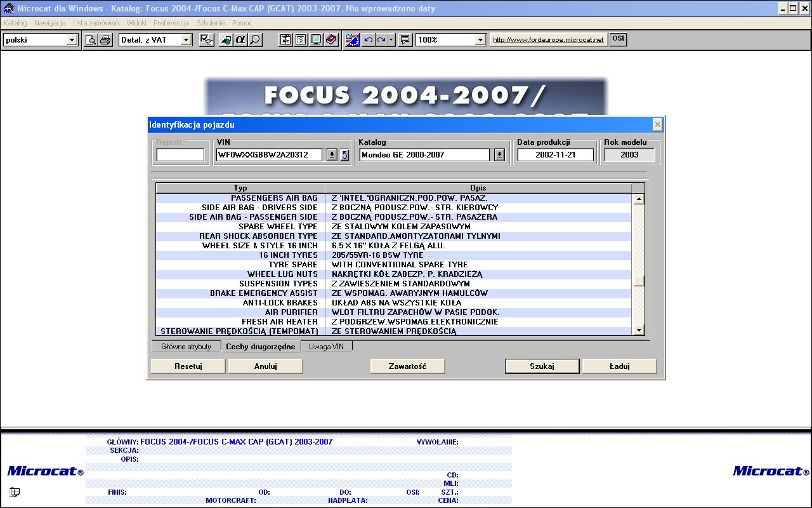Open the 100% zoom dropdown

click(480, 40)
